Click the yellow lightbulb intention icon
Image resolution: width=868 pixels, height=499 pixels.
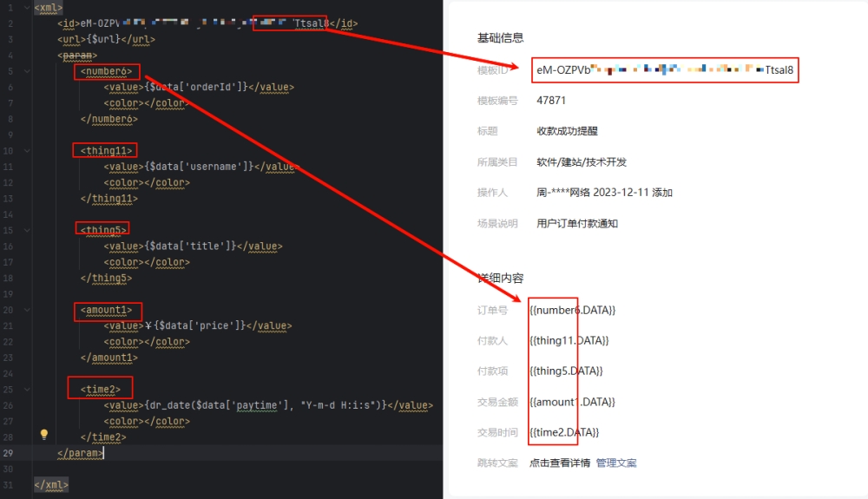point(44,434)
